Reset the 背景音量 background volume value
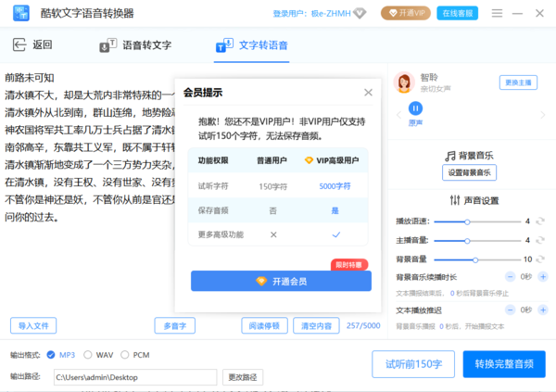This screenshot has height=392, width=556. [540, 259]
